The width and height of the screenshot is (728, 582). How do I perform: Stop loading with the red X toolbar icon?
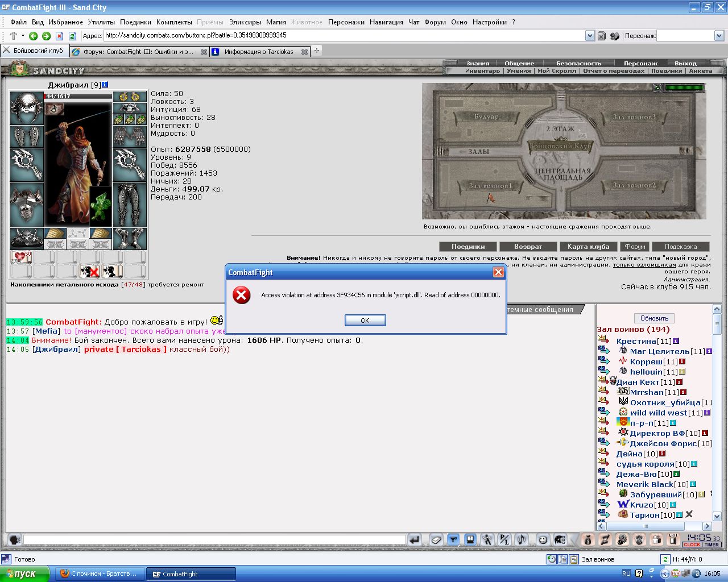[x=59, y=36]
